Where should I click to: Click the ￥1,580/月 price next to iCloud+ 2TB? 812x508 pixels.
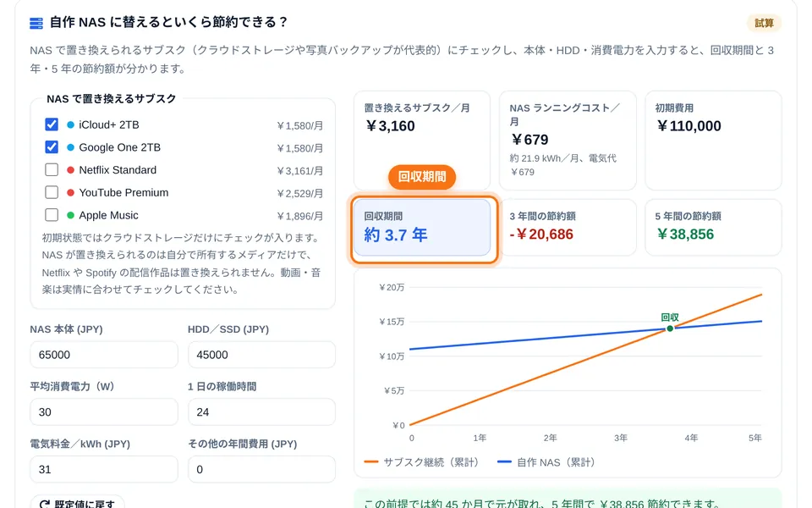coord(299,126)
